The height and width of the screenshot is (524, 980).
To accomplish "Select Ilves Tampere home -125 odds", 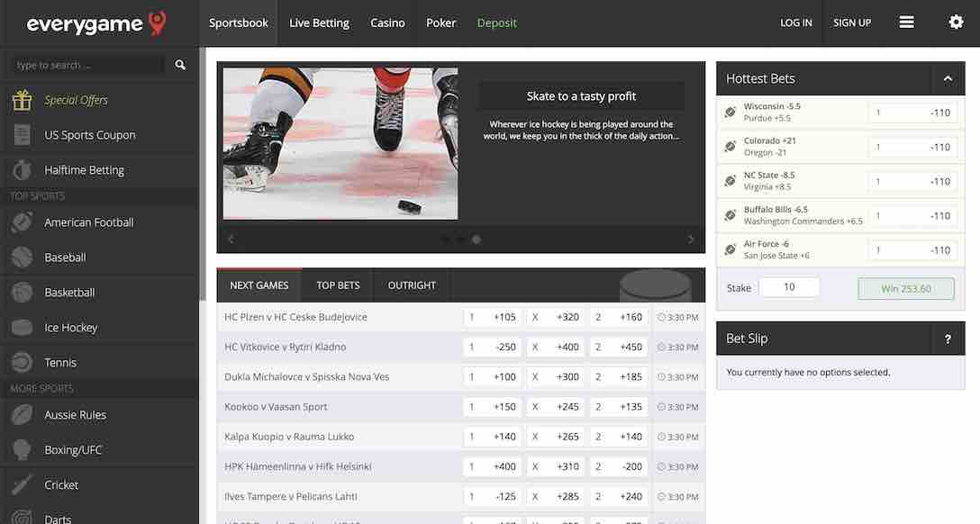I will pos(493,497).
